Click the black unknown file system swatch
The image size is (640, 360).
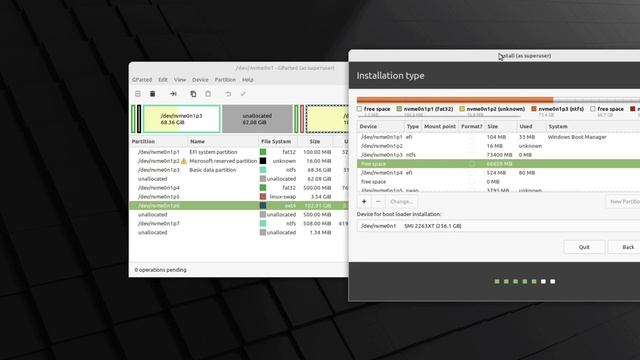tap(263, 161)
